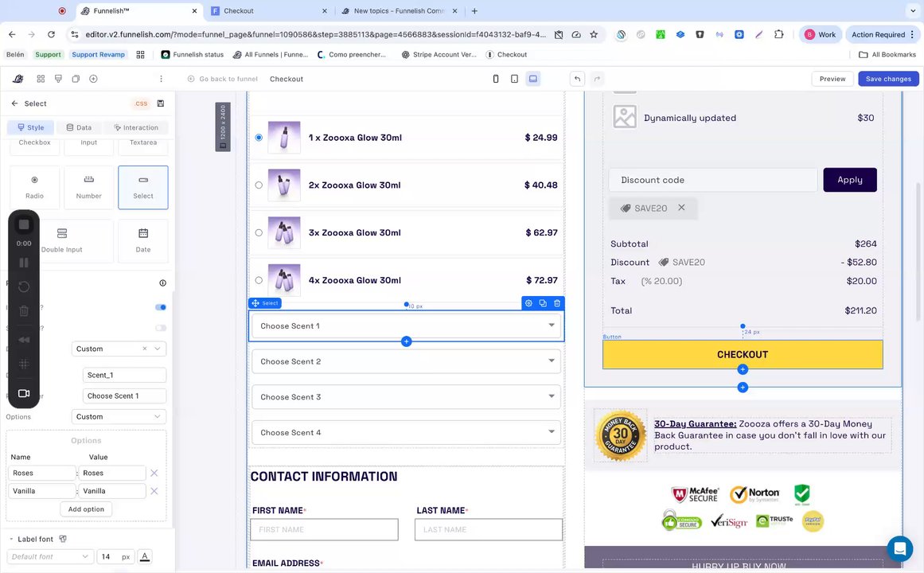Remove the Vanilla option with X

click(154, 491)
